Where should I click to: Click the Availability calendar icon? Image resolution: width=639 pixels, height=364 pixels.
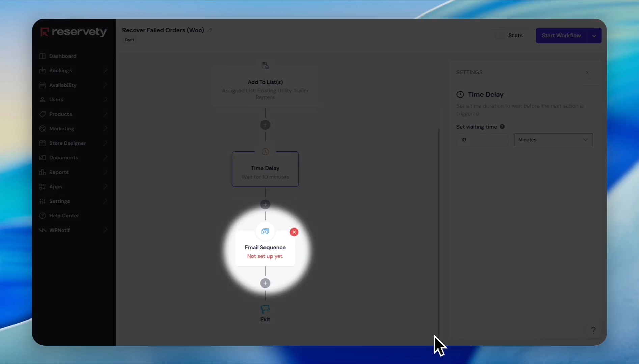[x=43, y=85]
